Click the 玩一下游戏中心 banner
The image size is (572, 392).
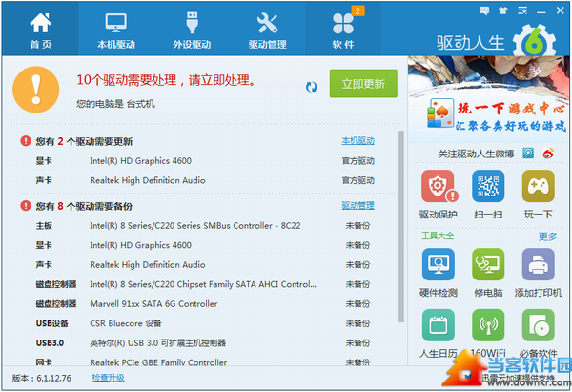point(488,99)
